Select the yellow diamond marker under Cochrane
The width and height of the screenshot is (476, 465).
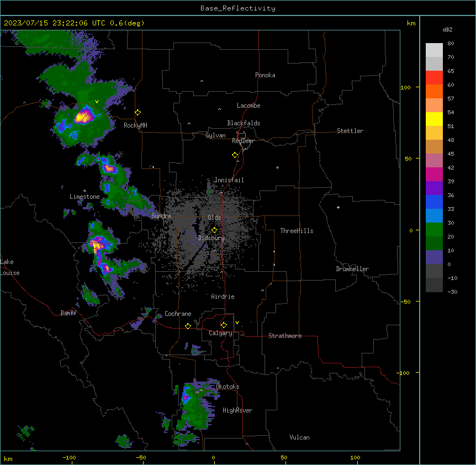coord(188,326)
